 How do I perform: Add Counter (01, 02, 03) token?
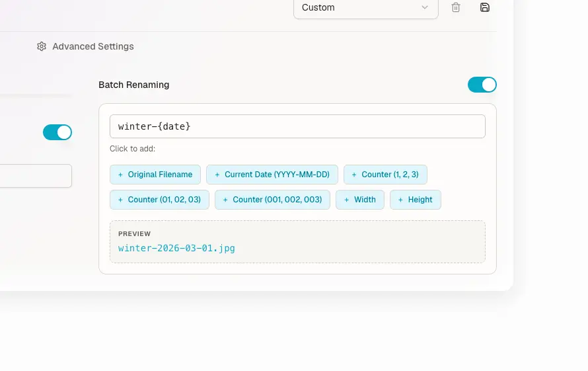click(x=159, y=200)
